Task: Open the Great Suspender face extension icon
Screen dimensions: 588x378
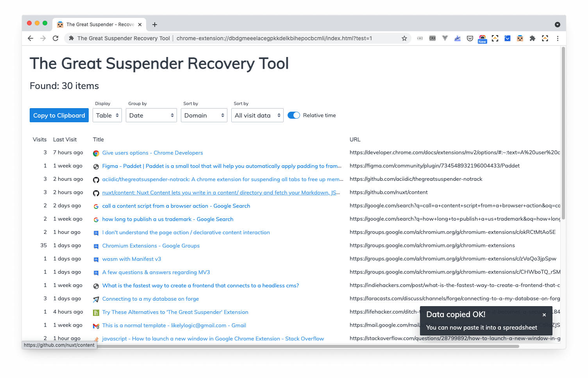Action: click(520, 38)
